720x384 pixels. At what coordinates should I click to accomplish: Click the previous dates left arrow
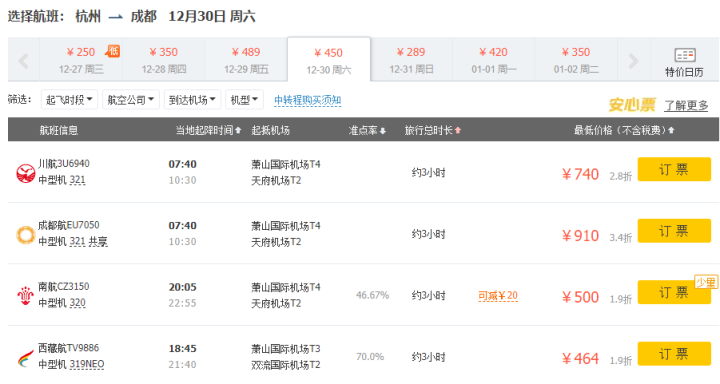coord(23,60)
